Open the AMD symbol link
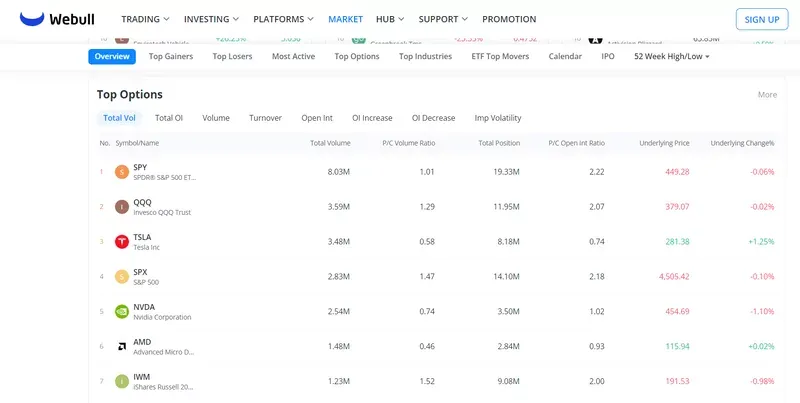This screenshot has width=800, height=403. (142, 342)
